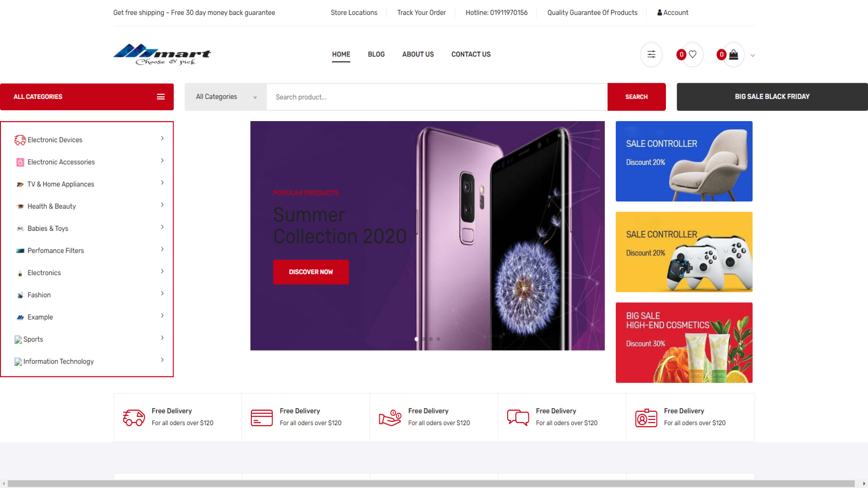Select the first slider pagination dot
The height and width of the screenshot is (488, 868).
416,339
